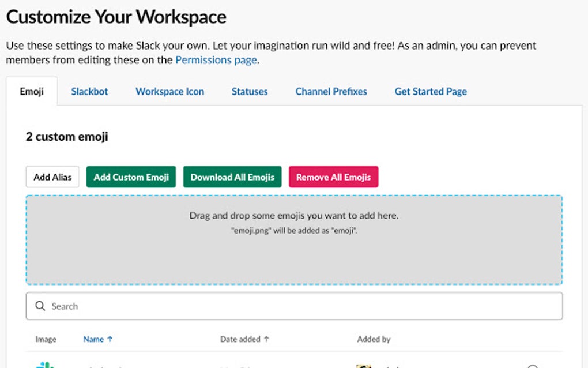Click the Add Custom Emoji button

coord(131,177)
